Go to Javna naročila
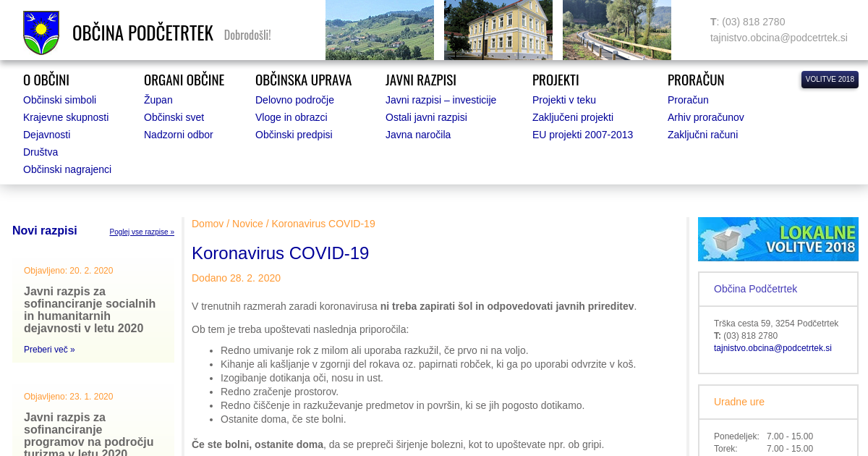This screenshot has width=868, height=456. 417,135
